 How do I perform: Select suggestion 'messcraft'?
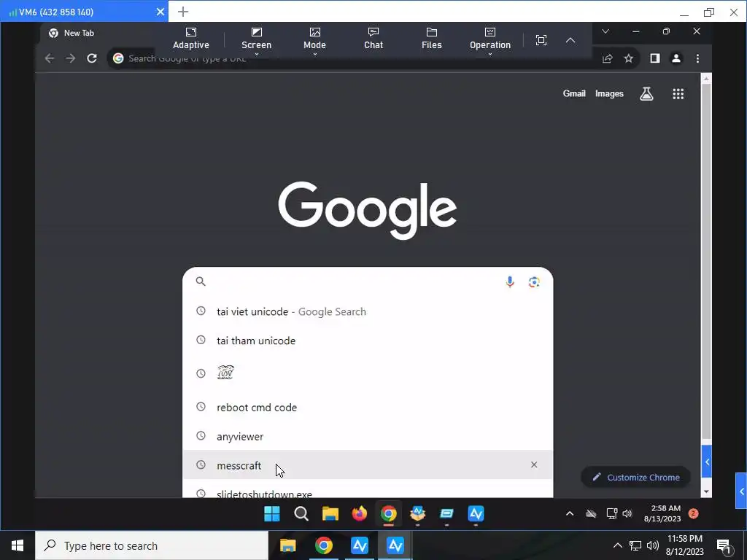click(368, 464)
